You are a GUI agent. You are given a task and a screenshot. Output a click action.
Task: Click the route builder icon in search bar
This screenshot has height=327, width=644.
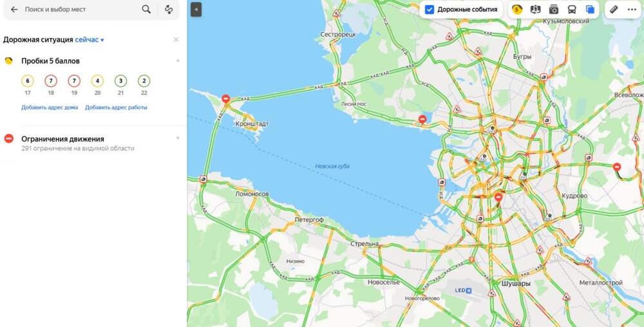(168, 10)
